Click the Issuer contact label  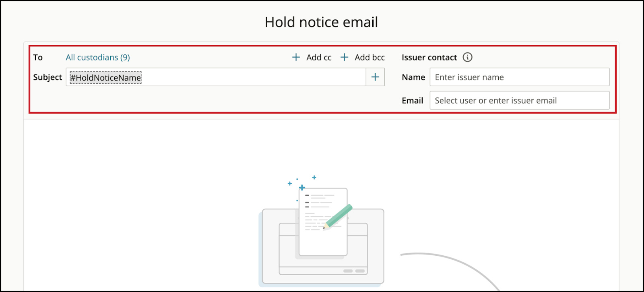coord(429,57)
